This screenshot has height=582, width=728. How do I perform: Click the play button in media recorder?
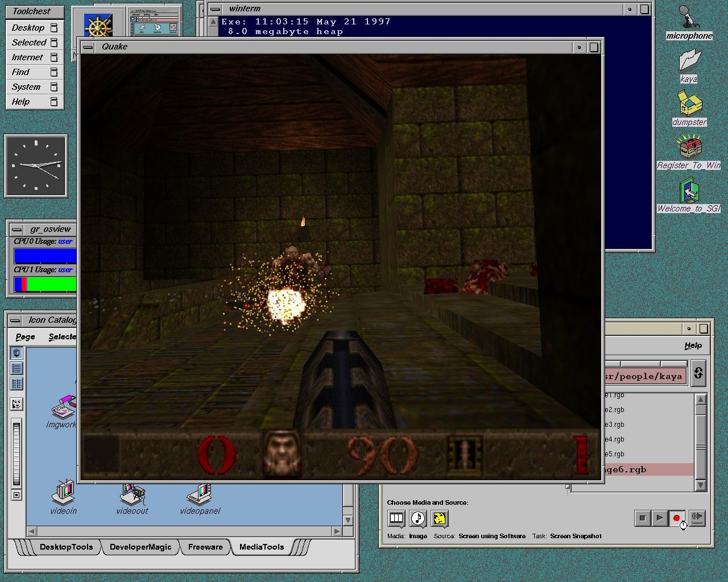(x=659, y=518)
